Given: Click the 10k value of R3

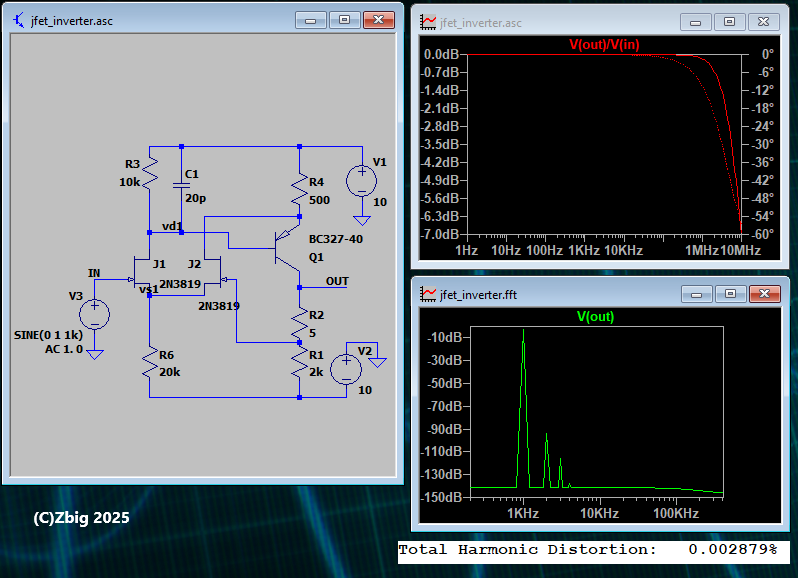Looking at the screenshot, I should pos(129,182).
